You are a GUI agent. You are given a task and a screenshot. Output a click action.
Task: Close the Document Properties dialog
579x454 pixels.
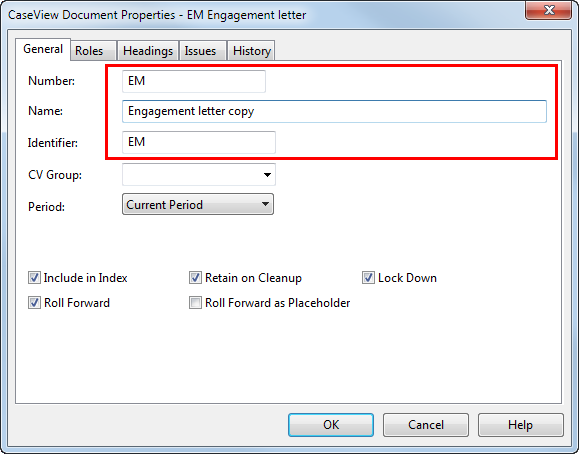[548, 10]
